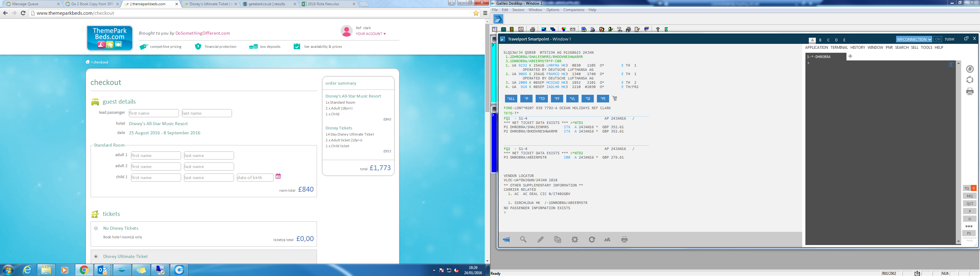Viewport: 980px width, 276px height.
Task: Open the Session menu in Galileo Desktop
Action: tap(518, 10)
